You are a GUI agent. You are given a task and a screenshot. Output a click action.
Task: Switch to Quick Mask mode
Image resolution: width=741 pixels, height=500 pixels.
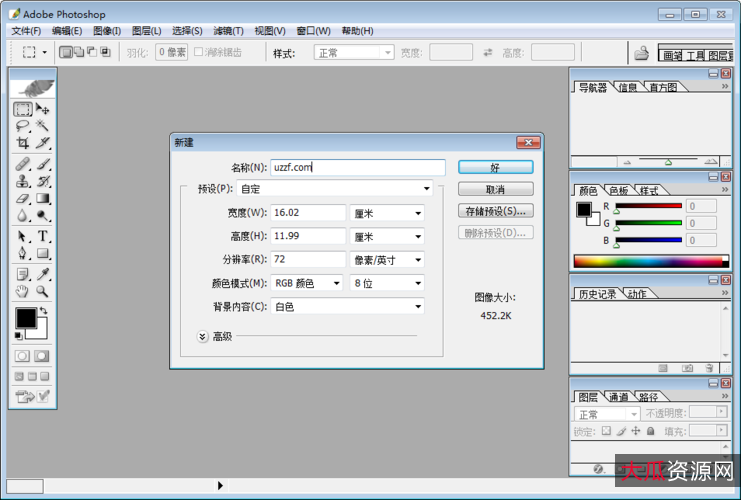[x=42, y=356]
